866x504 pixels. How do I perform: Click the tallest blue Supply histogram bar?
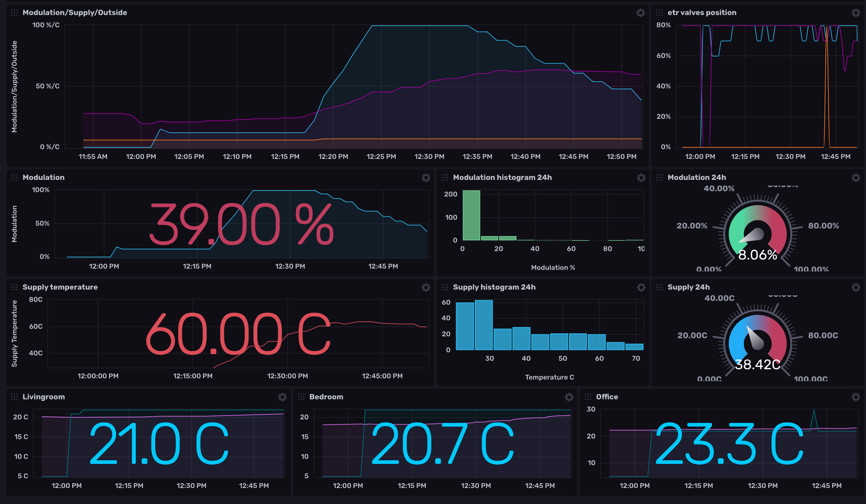tap(484, 325)
